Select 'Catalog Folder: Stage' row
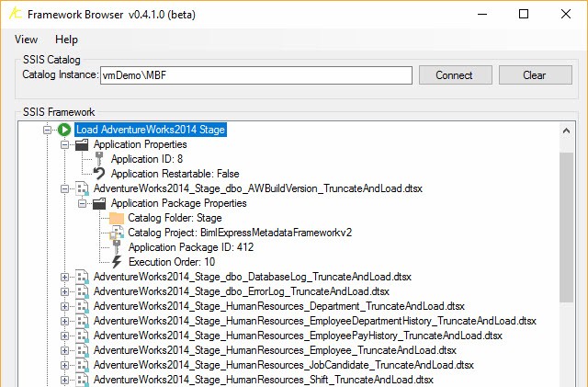588x387 pixels. [x=175, y=218]
